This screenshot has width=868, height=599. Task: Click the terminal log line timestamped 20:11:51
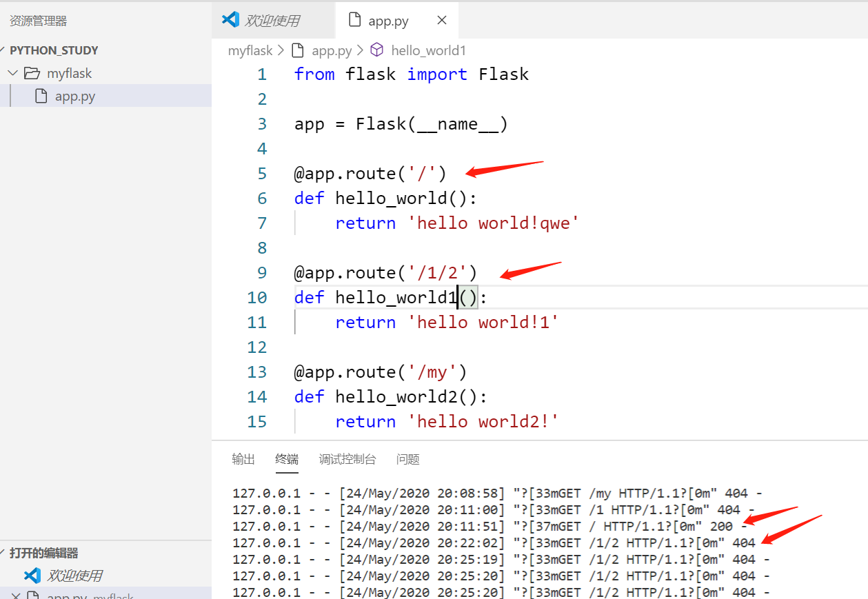click(489, 527)
